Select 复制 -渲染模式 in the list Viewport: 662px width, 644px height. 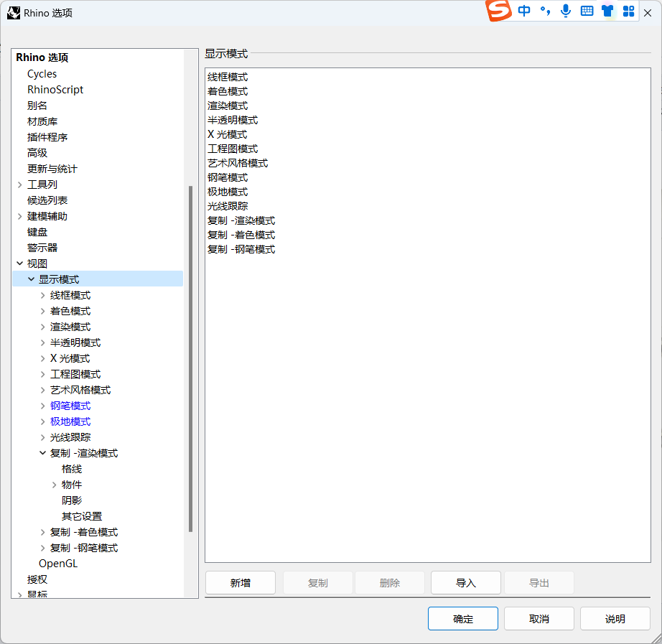[x=241, y=220]
